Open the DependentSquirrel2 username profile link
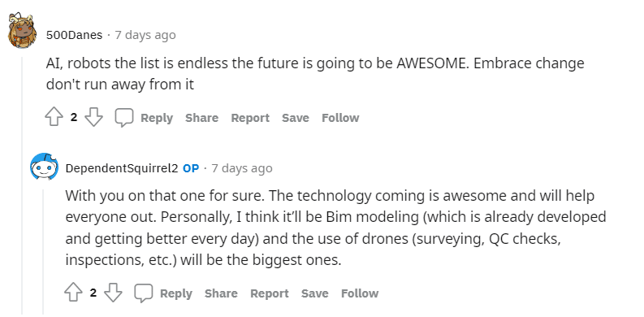The image size is (644, 317). [122, 168]
